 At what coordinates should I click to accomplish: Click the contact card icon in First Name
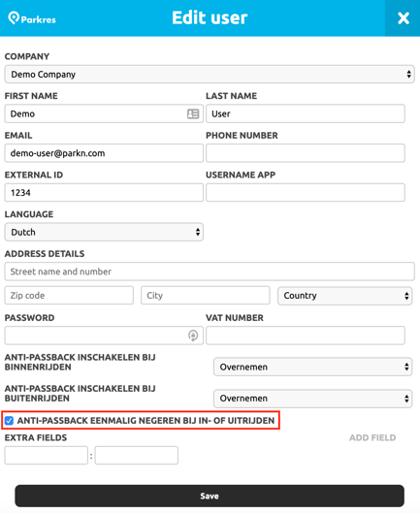point(193,113)
